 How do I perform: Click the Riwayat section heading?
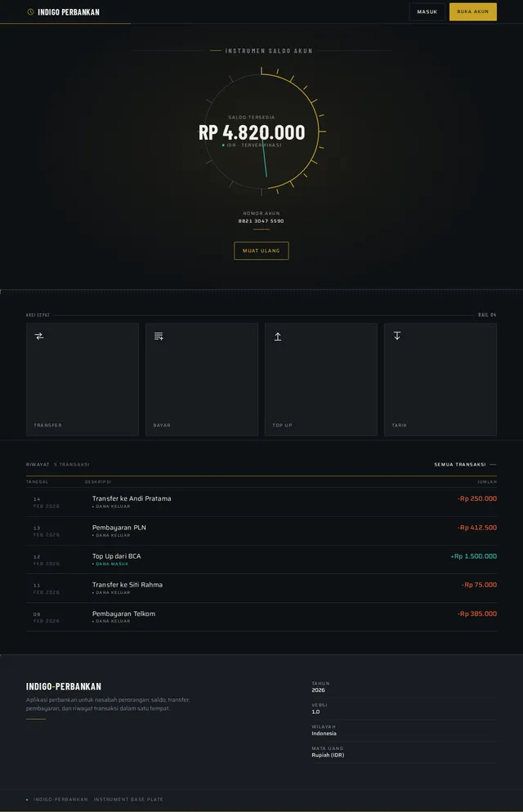click(38, 465)
